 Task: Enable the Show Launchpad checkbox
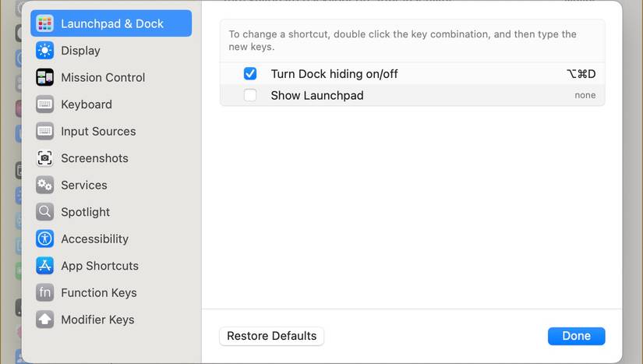(250, 95)
